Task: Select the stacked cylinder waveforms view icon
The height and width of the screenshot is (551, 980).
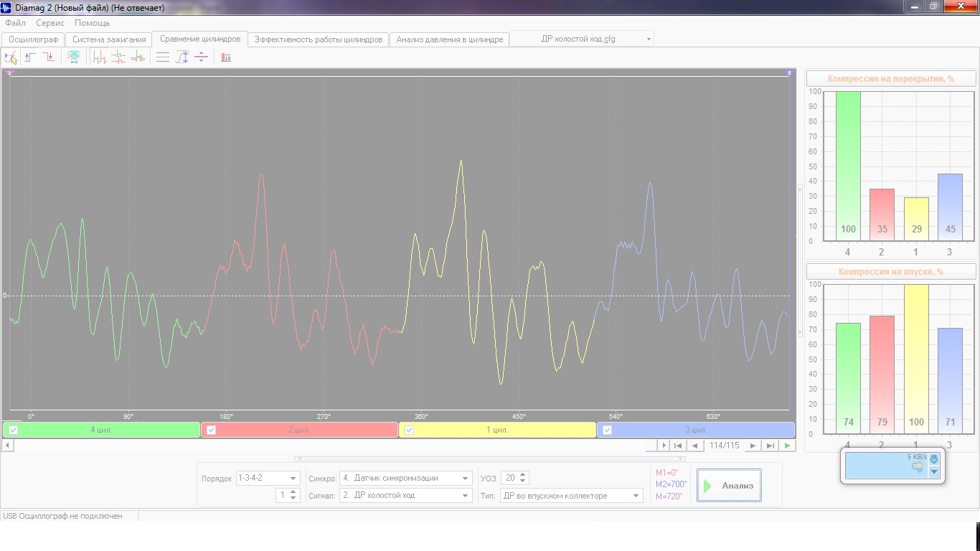Action: click(118, 57)
